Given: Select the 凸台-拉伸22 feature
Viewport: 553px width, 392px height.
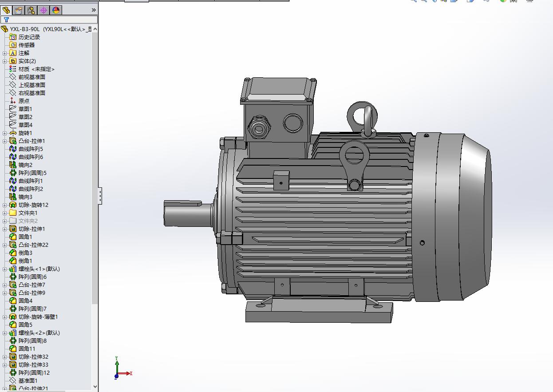Looking at the screenshot, I should [x=33, y=245].
